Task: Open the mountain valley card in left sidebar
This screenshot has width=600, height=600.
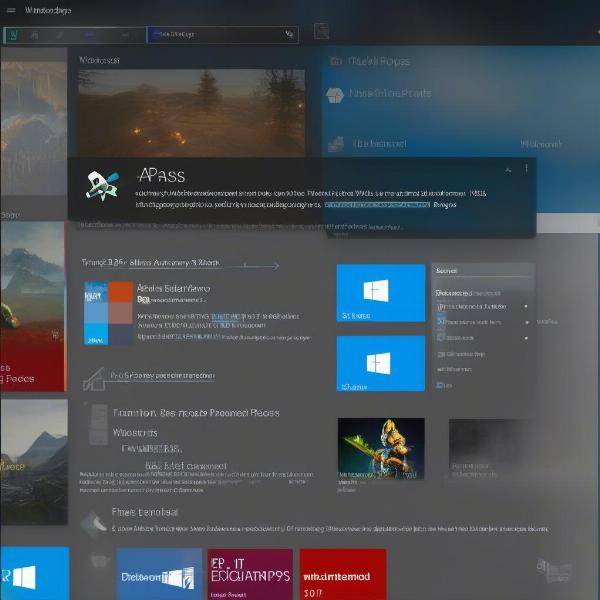Action: [34, 462]
